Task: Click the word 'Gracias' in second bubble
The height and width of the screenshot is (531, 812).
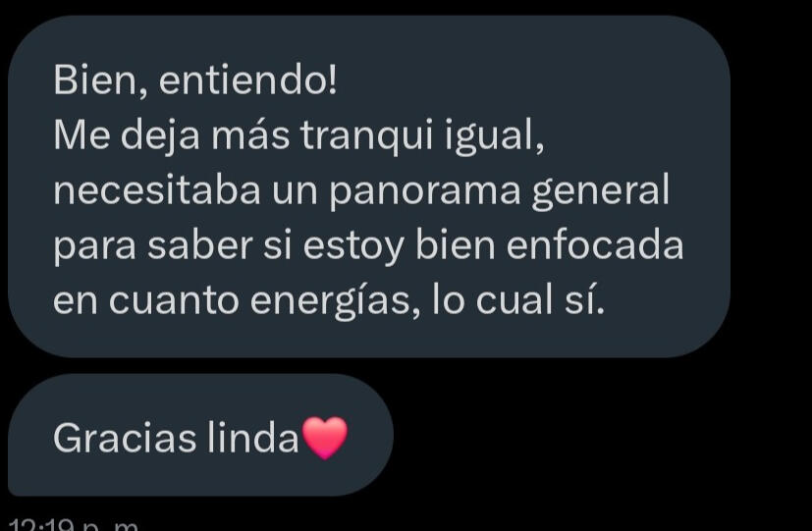Action: click(125, 439)
